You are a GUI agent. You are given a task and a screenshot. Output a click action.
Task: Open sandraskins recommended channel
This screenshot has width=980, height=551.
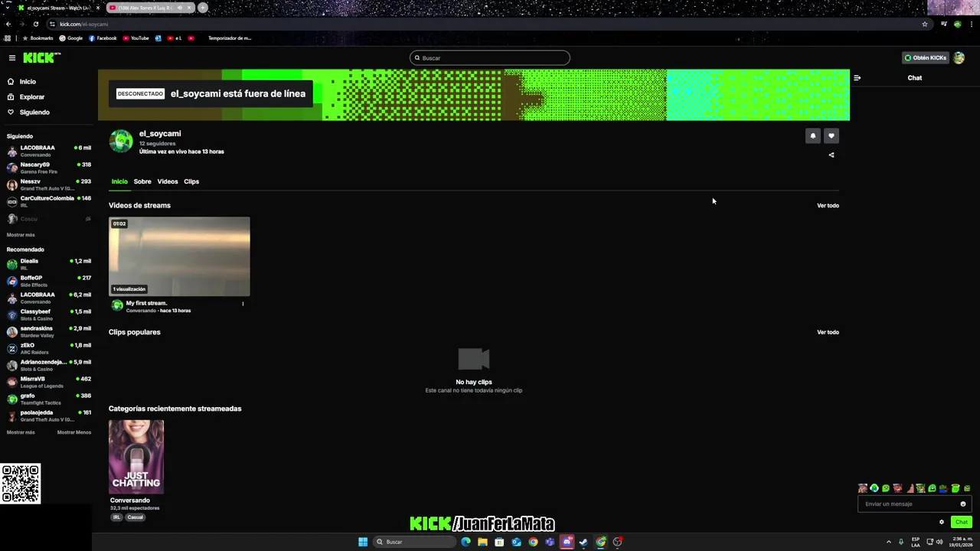click(49, 331)
